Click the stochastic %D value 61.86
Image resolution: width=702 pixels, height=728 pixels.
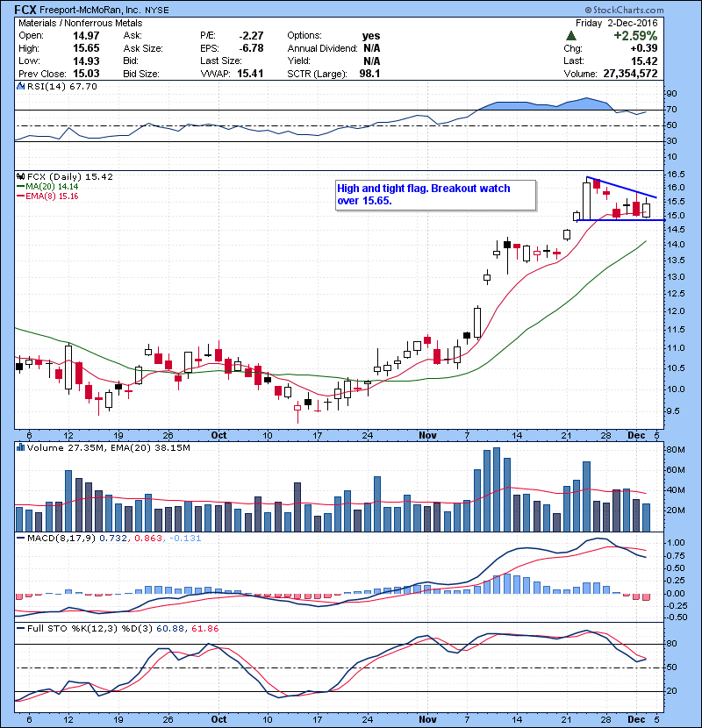tap(204, 628)
